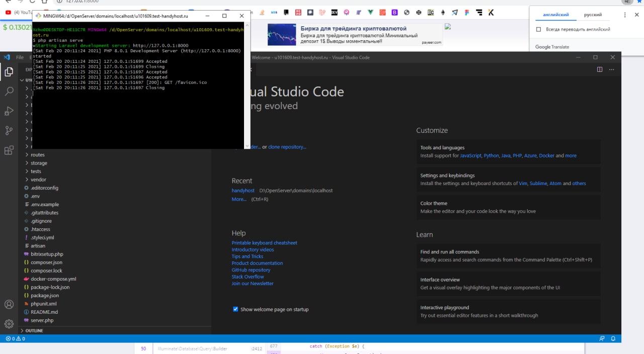Open Tips and Tricks link
The image size is (644, 354).
247,256
